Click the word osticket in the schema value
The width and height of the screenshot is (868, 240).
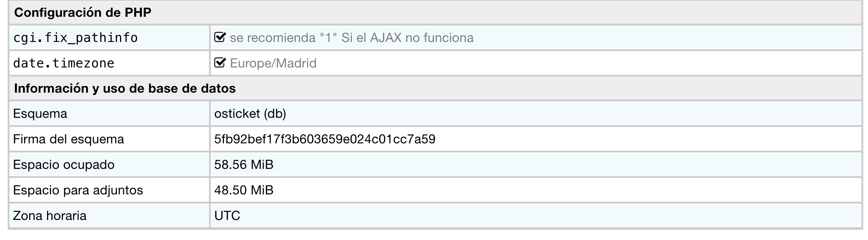tap(237, 114)
